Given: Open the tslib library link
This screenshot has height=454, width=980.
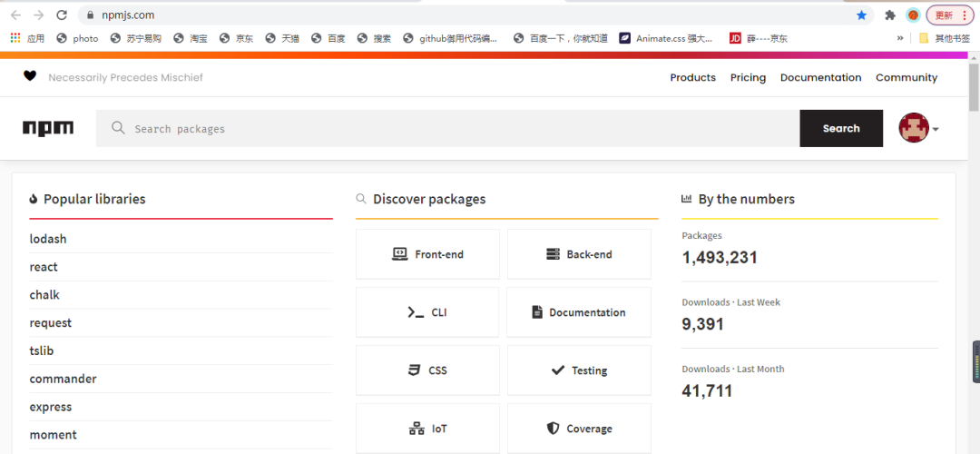Looking at the screenshot, I should 41,350.
